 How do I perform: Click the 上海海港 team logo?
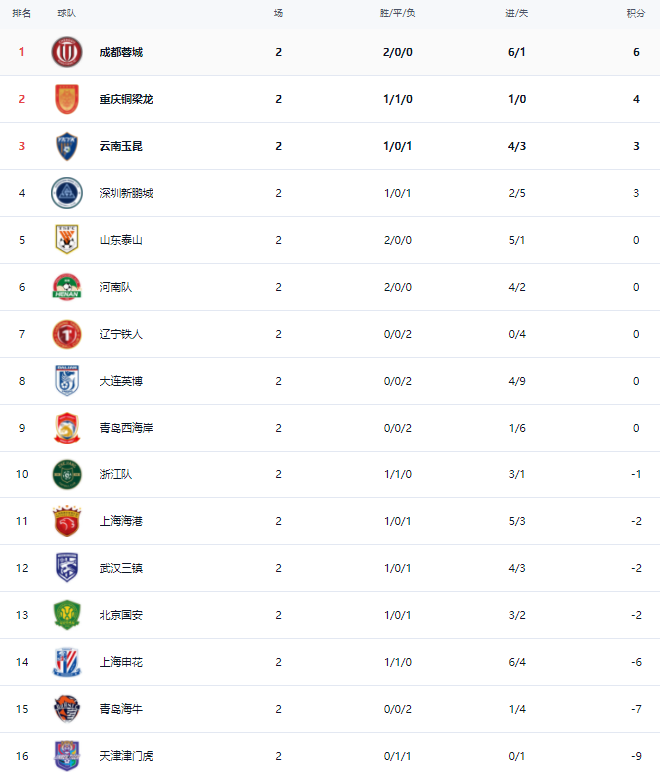click(x=67, y=521)
